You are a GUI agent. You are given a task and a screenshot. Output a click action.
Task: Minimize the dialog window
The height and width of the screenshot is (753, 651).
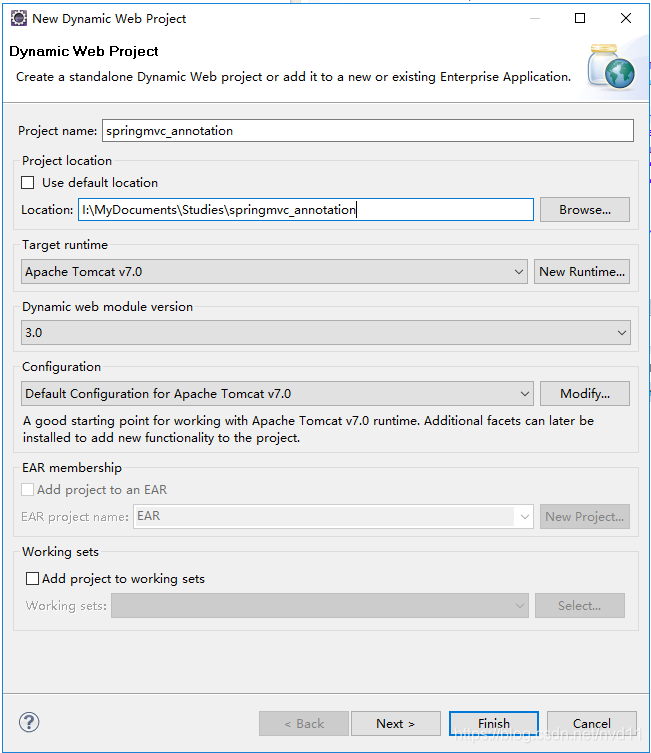[x=535, y=18]
